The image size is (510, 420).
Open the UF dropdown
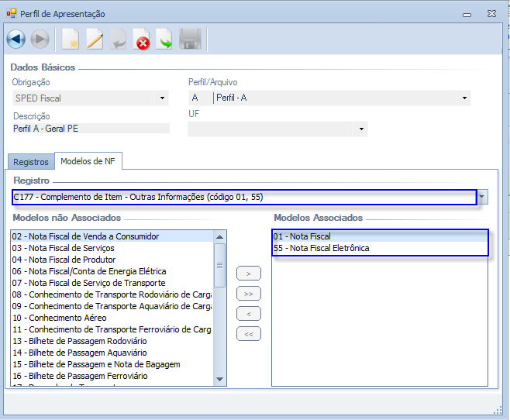tap(360, 129)
